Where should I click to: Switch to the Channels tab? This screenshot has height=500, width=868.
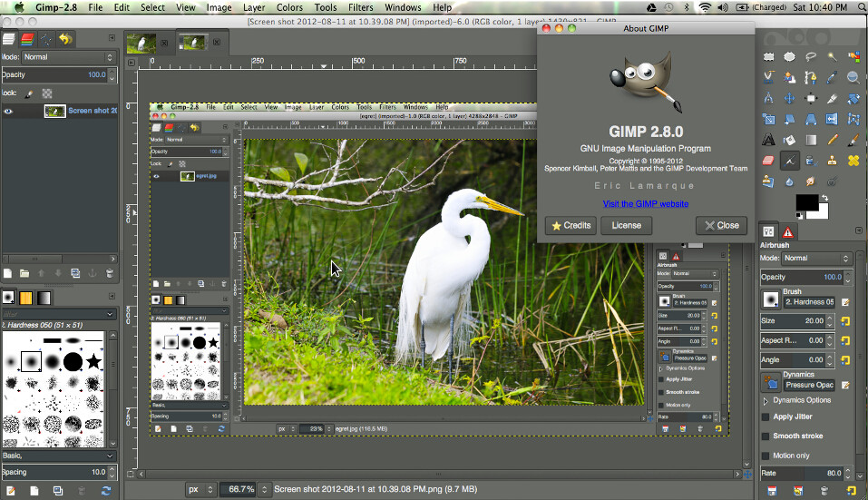(x=27, y=39)
